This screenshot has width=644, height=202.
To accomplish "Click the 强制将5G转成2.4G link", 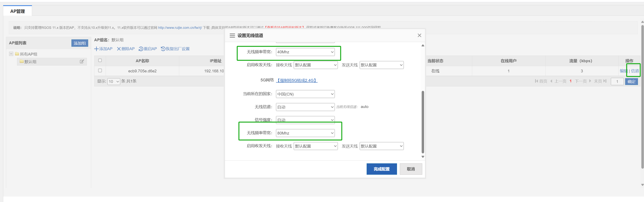I will [297, 80].
